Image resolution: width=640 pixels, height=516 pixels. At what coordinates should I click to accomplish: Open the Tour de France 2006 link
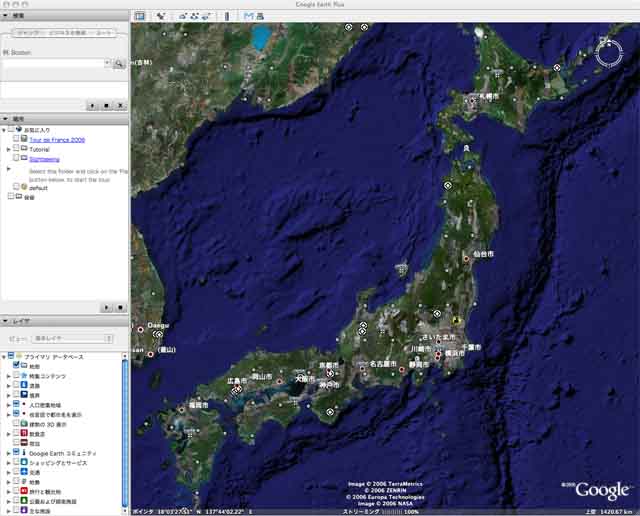pyautogui.click(x=57, y=140)
